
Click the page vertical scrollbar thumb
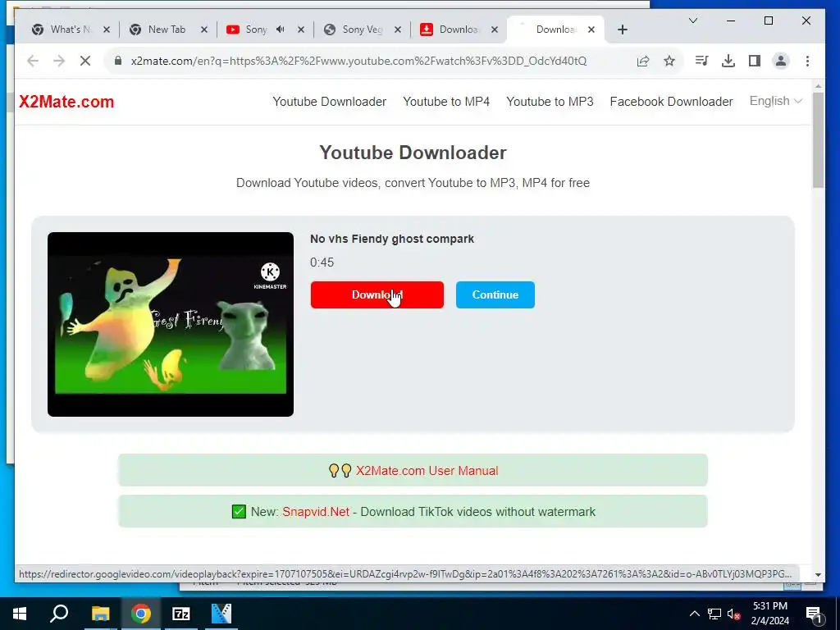tap(818, 139)
